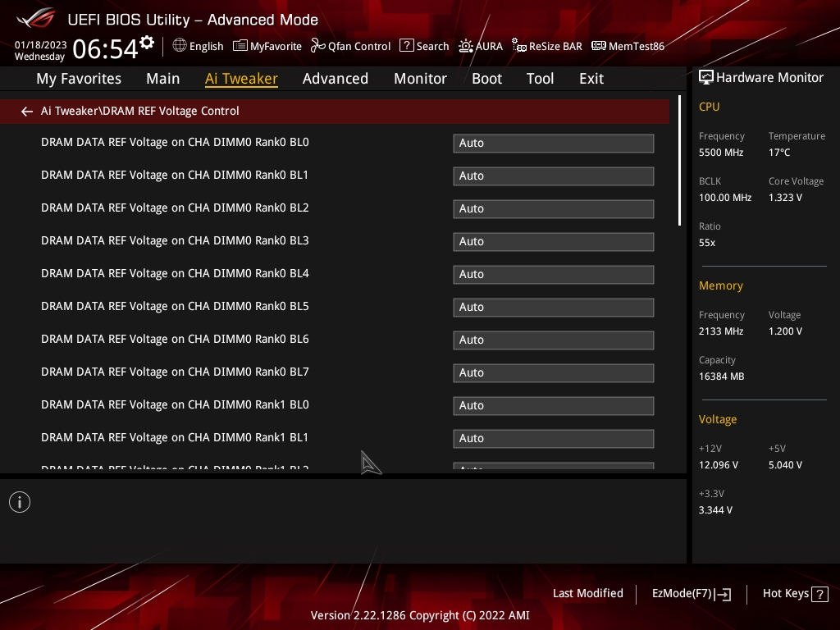Edit Rank1 BL0 voltage Auto field

point(554,405)
